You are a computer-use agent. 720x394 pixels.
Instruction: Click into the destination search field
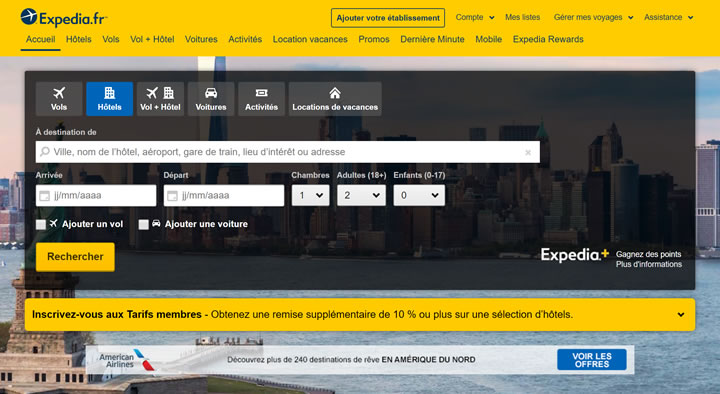click(x=287, y=152)
